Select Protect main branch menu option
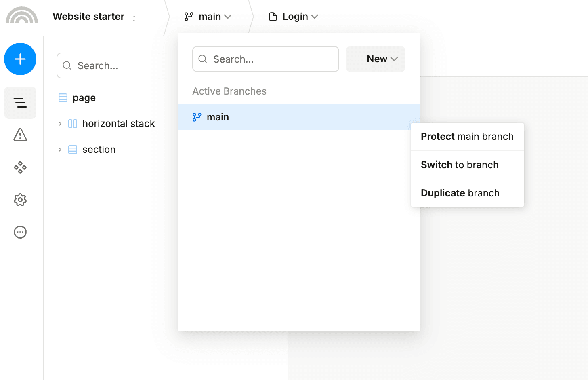This screenshot has width=588, height=380. (467, 137)
